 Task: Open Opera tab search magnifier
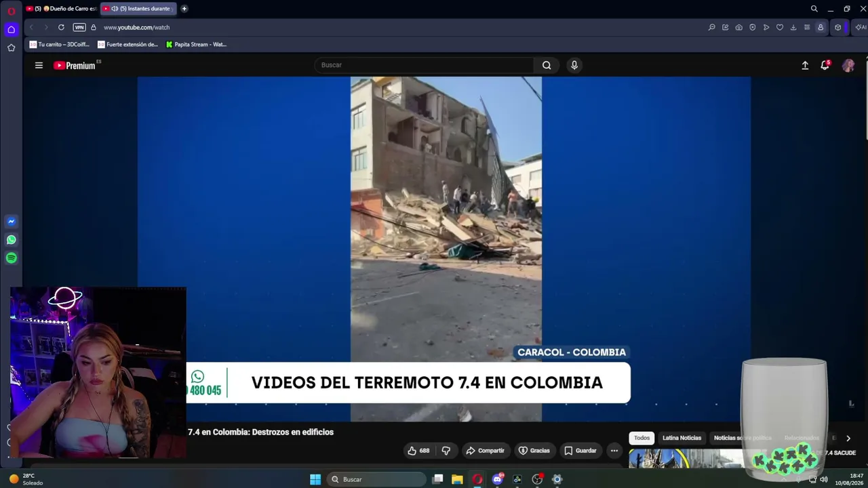(814, 9)
